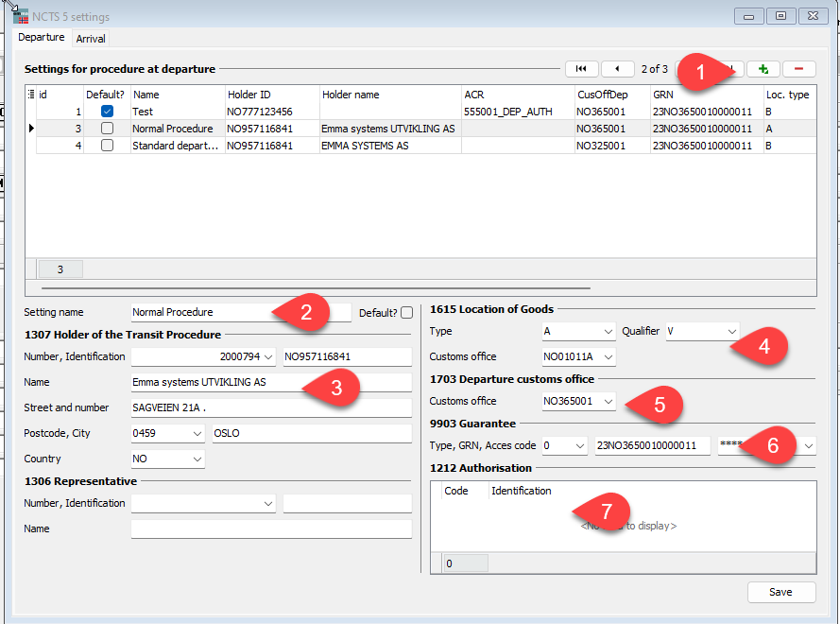Switch to the Arrival tab

click(x=90, y=38)
